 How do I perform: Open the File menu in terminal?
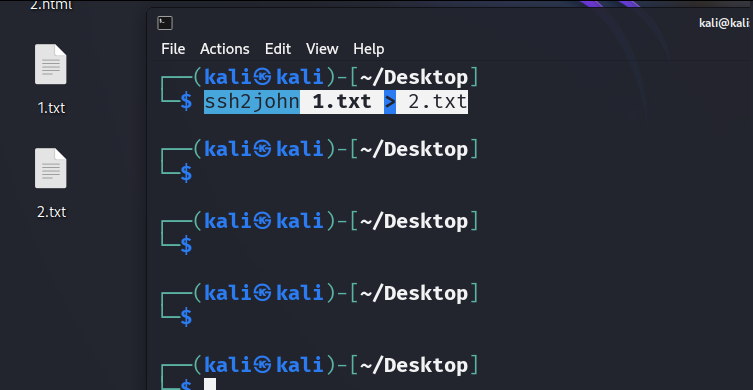click(173, 49)
